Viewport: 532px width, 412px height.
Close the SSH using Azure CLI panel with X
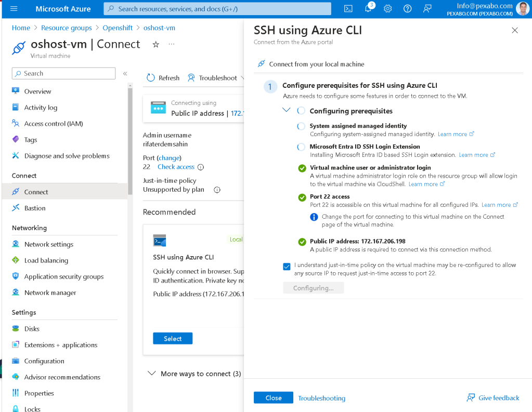click(515, 30)
